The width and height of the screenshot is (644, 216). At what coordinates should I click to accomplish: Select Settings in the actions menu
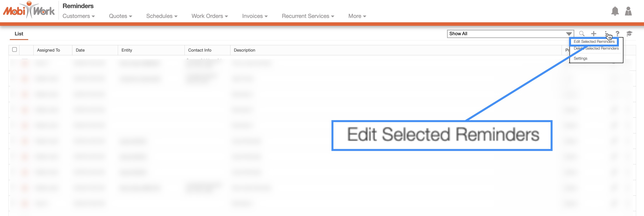click(580, 58)
